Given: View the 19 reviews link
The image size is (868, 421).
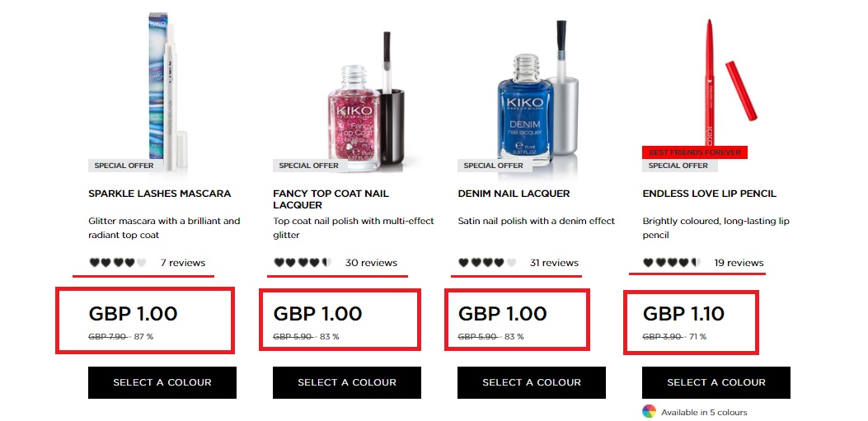Looking at the screenshot, I should coord(739,263).
